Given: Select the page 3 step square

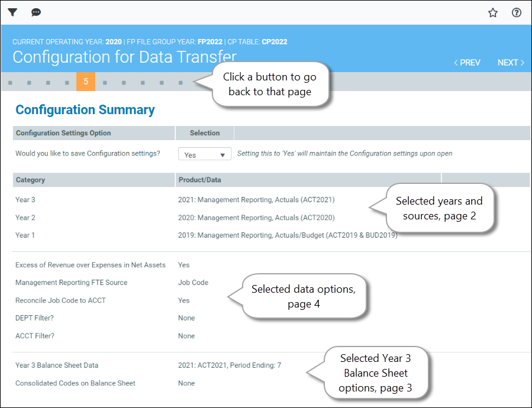Looking at the screenshot, I should click(48, 83).
